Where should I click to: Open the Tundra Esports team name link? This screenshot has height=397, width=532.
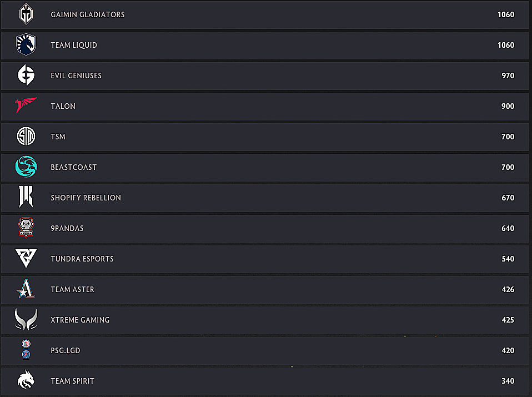(82, 259)
